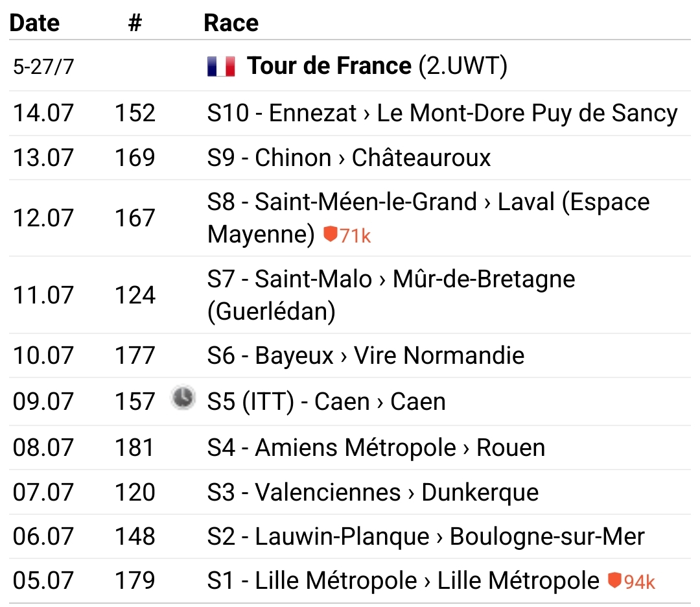Open the Tour de France race link
Viewport: 700px width, 607px height.
pyautogui.click(x=329, y=66)
